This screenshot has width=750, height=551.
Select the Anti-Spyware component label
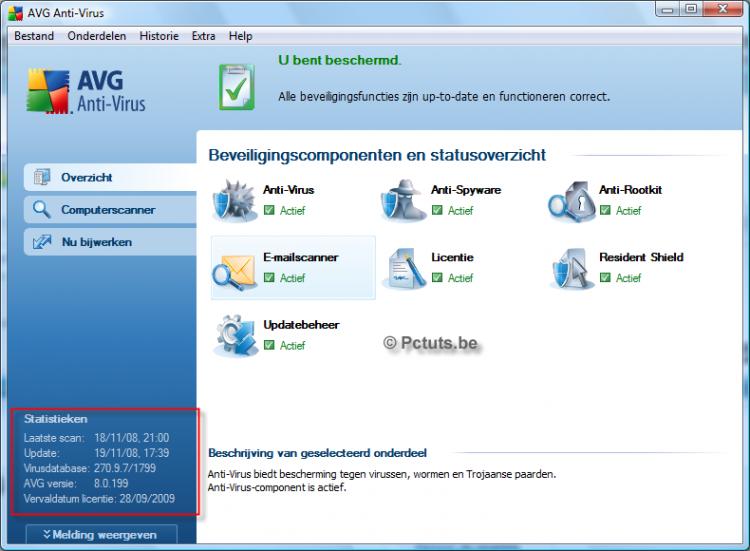466,190
